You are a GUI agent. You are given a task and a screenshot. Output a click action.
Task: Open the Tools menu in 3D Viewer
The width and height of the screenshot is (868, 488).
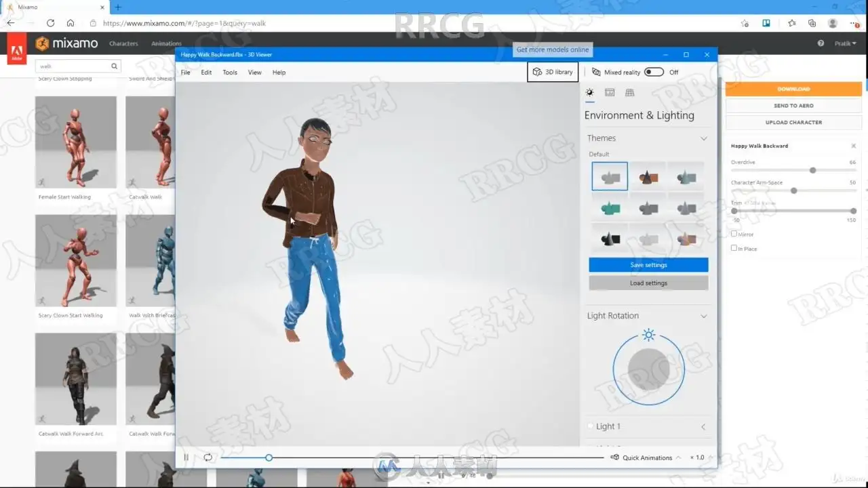pyautogui.click(x=230, y=72)
